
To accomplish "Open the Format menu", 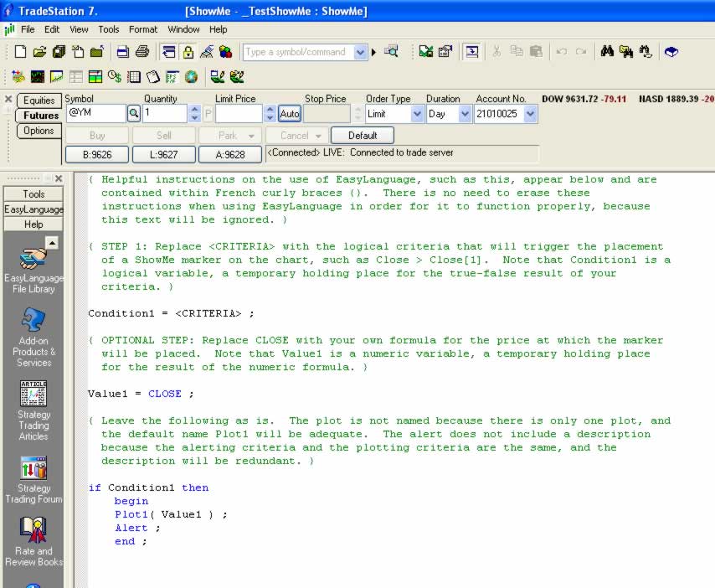I will 142,29.
